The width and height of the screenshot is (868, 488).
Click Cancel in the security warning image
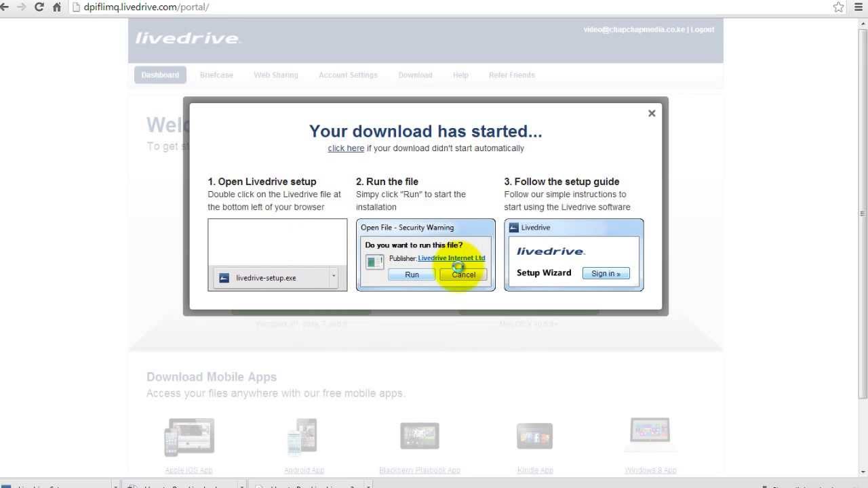[463, 274]
